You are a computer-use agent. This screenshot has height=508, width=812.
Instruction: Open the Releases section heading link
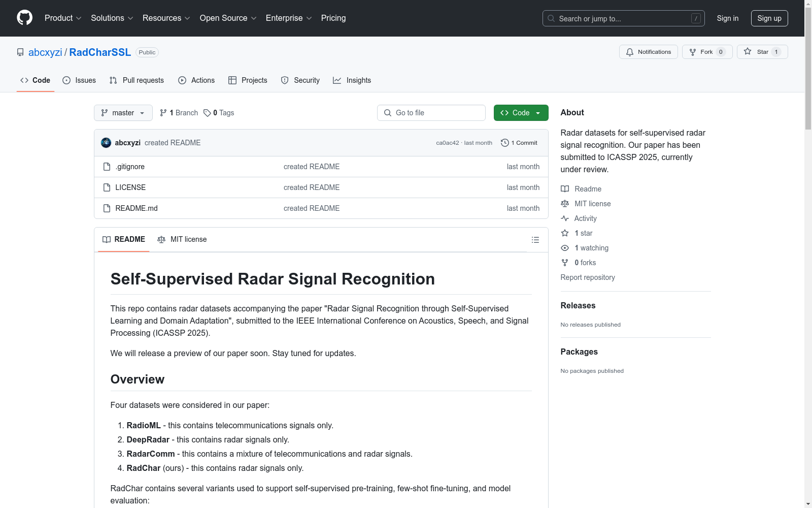578,305
